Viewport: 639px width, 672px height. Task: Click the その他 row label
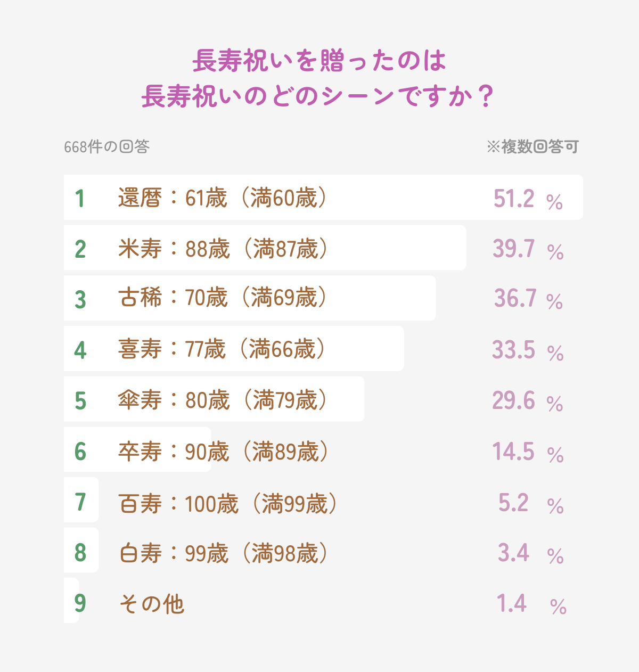(x=152, y=604)
